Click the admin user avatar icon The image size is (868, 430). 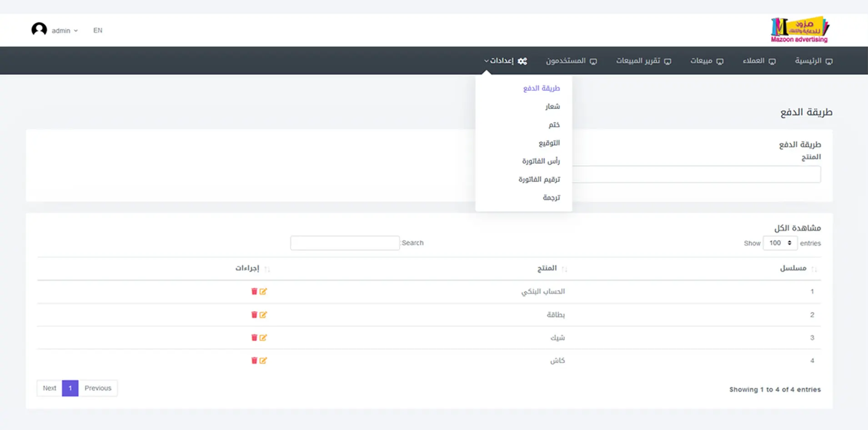[x=39, y=30]
